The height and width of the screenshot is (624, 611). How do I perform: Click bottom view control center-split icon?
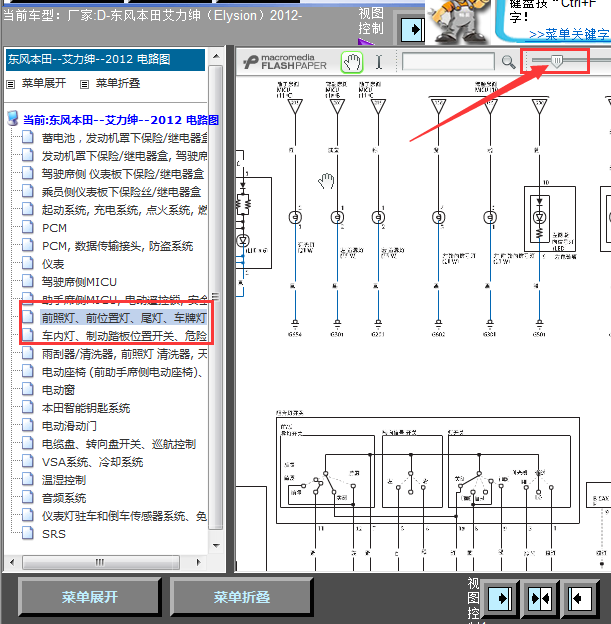(540, 598)
